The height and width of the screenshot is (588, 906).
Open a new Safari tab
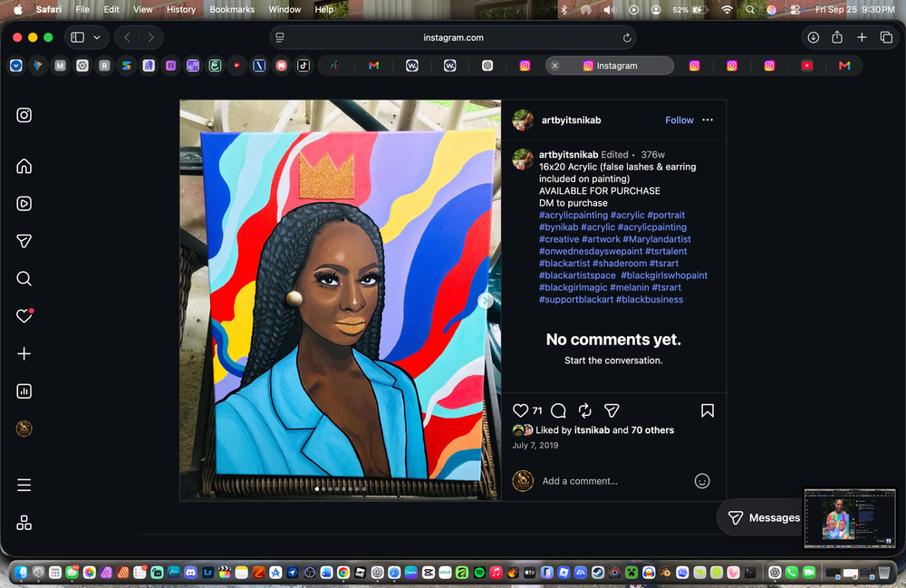(x=862, y=37)
